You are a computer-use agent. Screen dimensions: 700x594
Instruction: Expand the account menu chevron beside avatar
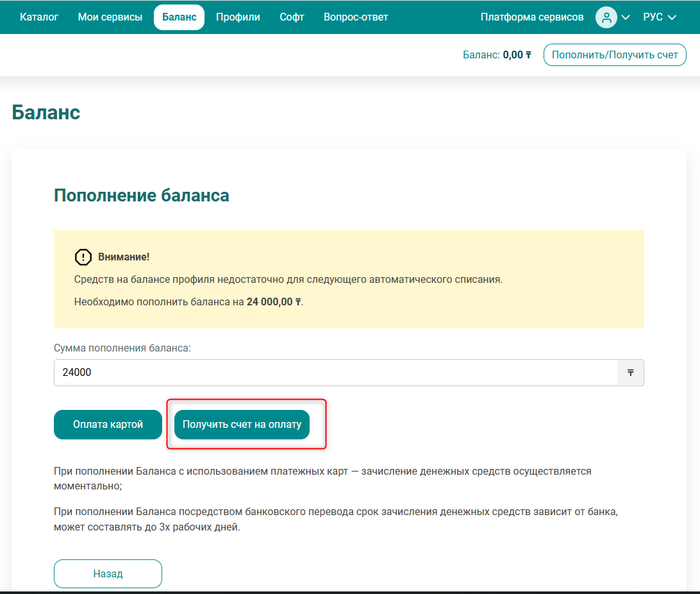click(x=626, y=17)
